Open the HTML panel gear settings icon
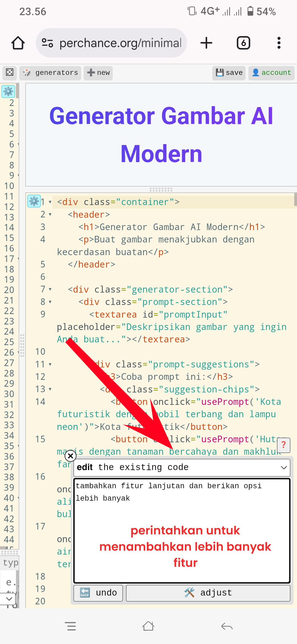The height and width of the screenshot is (644, 297). [34, 201]
